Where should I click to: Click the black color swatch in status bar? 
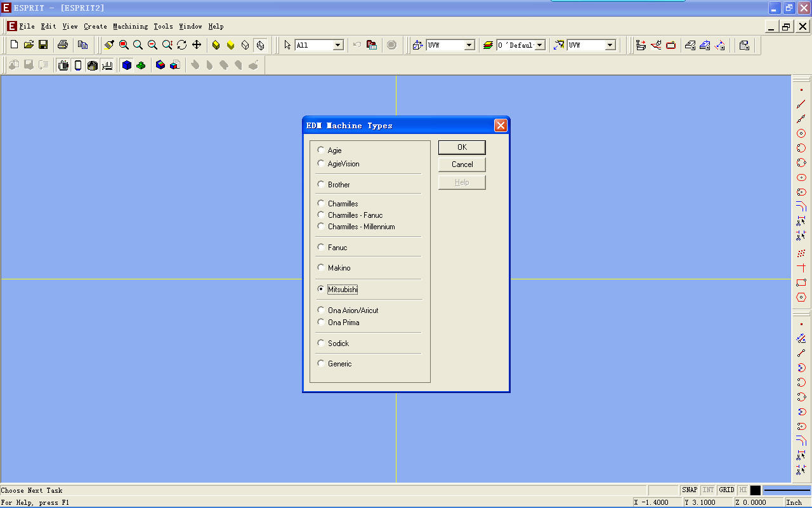coord(755,490)
